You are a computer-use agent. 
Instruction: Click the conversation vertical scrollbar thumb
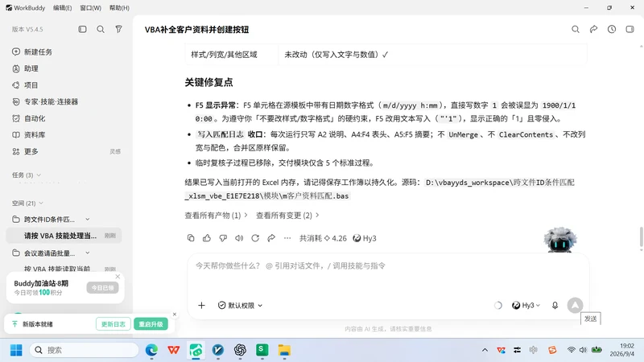(641, 237)
